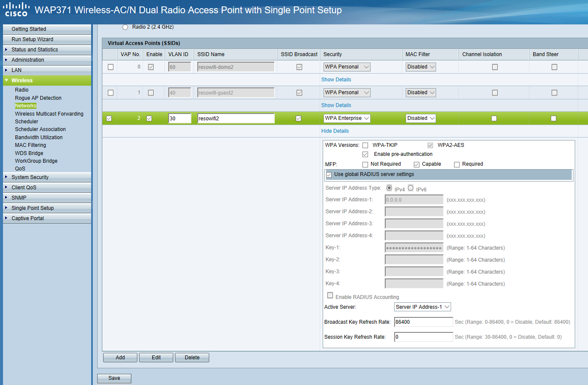
Task: Select row checkbox for resowifi-domo2
Action: pyautogui.click(x=111, y=67)
